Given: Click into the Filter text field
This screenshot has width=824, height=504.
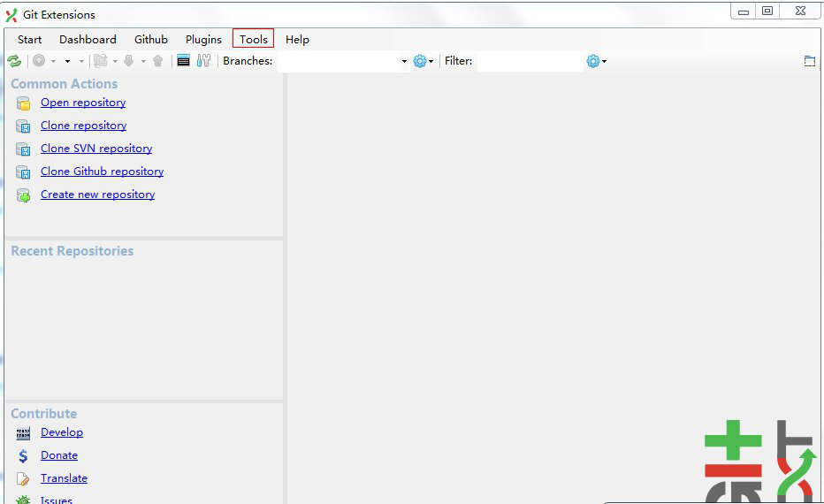Looking at the screenshot, I should coord(529,61).
